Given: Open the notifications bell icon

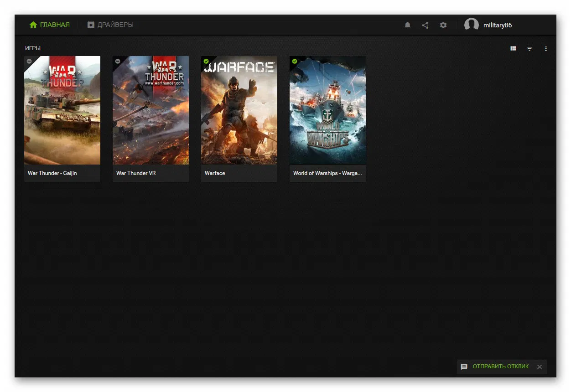Looking at the screenshot, I should pos(408,25).
